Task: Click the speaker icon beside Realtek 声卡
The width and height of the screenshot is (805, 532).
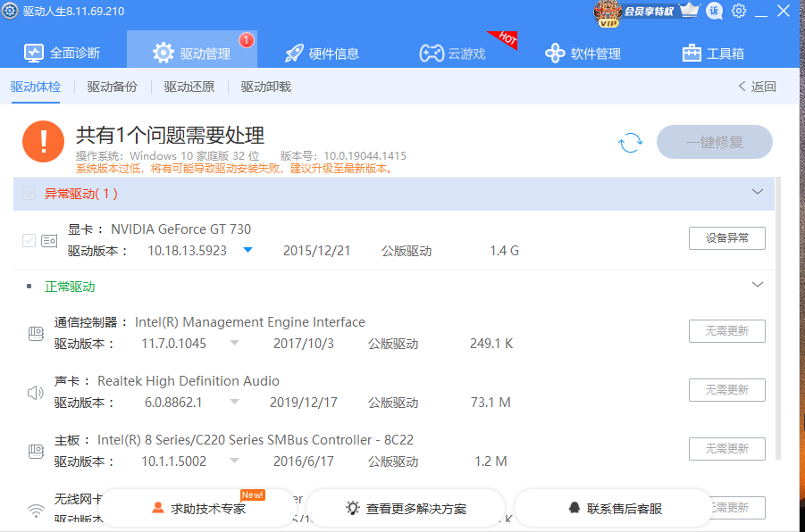Action: pos(36,390)
